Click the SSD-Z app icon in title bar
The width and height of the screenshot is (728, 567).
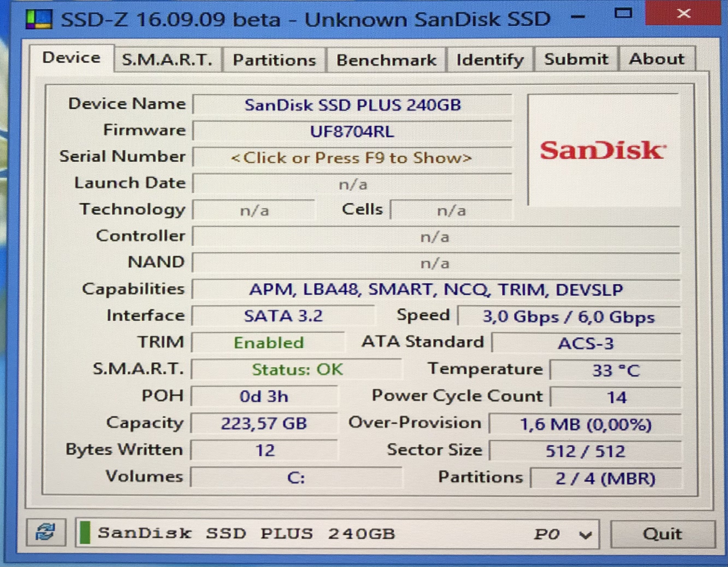click(39, 20)
